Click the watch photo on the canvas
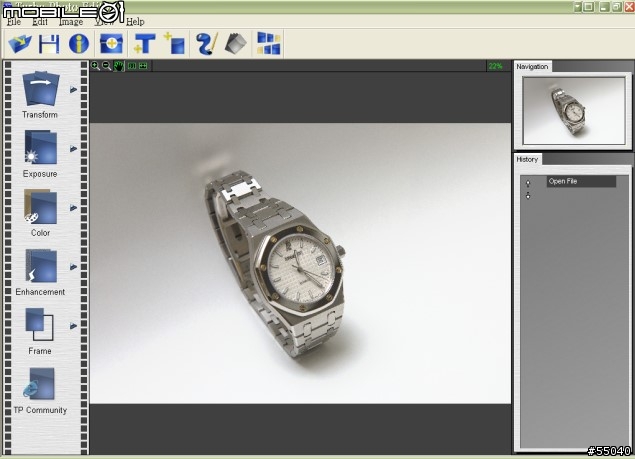Screen dimensions: 635x459 tap(300, 263)
